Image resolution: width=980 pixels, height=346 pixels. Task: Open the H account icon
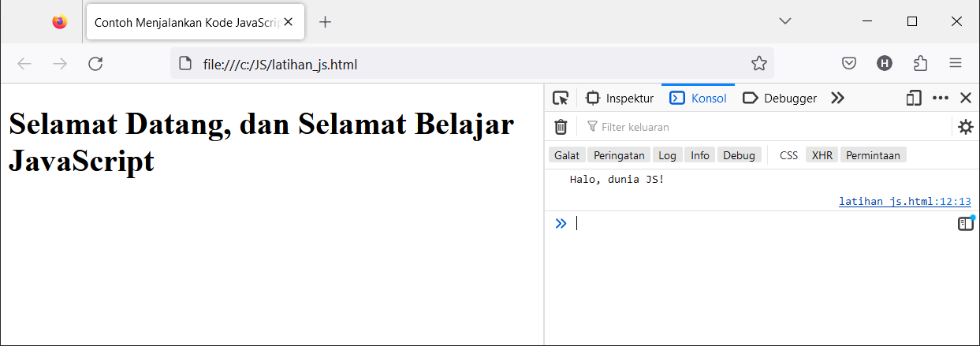[885, 64]
